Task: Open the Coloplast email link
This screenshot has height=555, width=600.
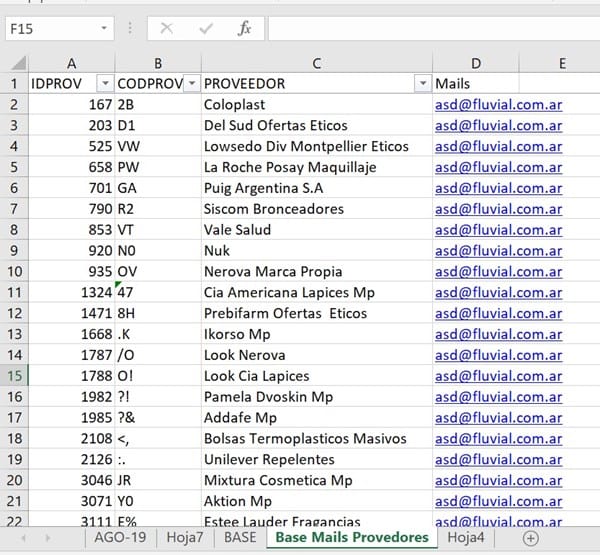Action: (498, 105)
